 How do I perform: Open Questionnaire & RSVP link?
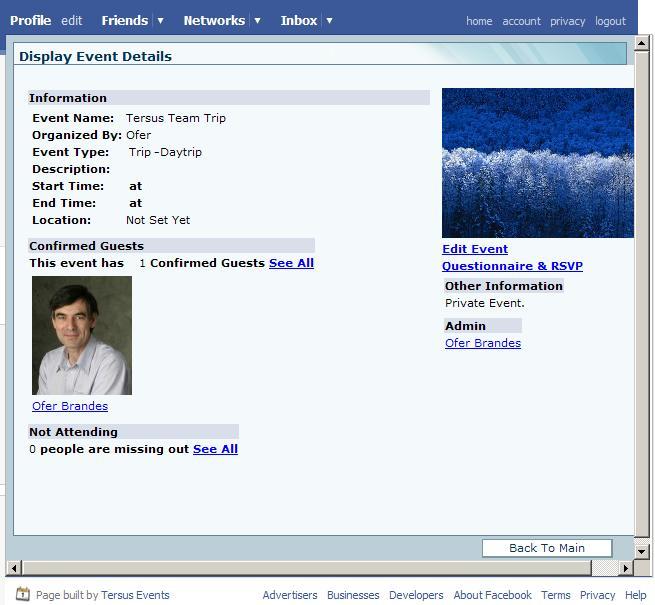[x=512, y=266]
